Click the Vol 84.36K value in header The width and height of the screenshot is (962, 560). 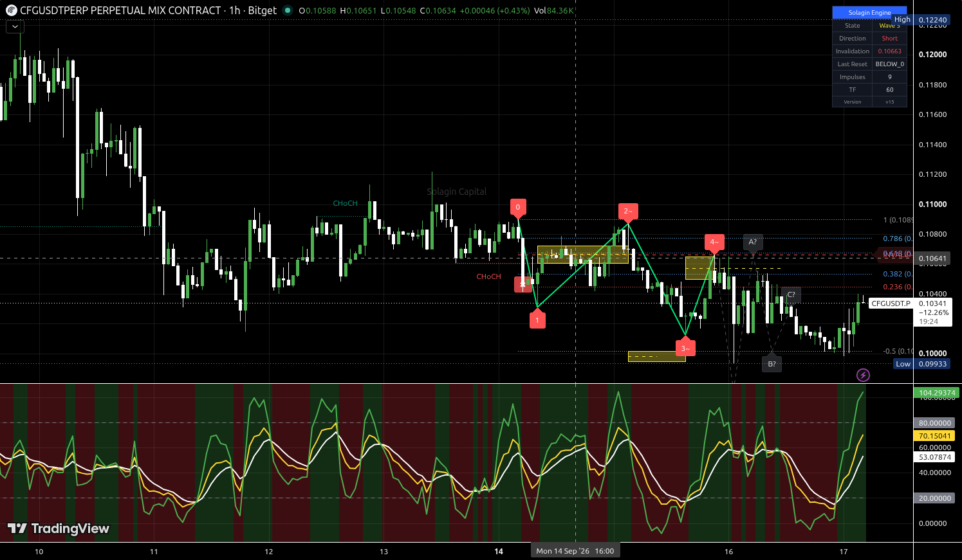pos(553,10)
